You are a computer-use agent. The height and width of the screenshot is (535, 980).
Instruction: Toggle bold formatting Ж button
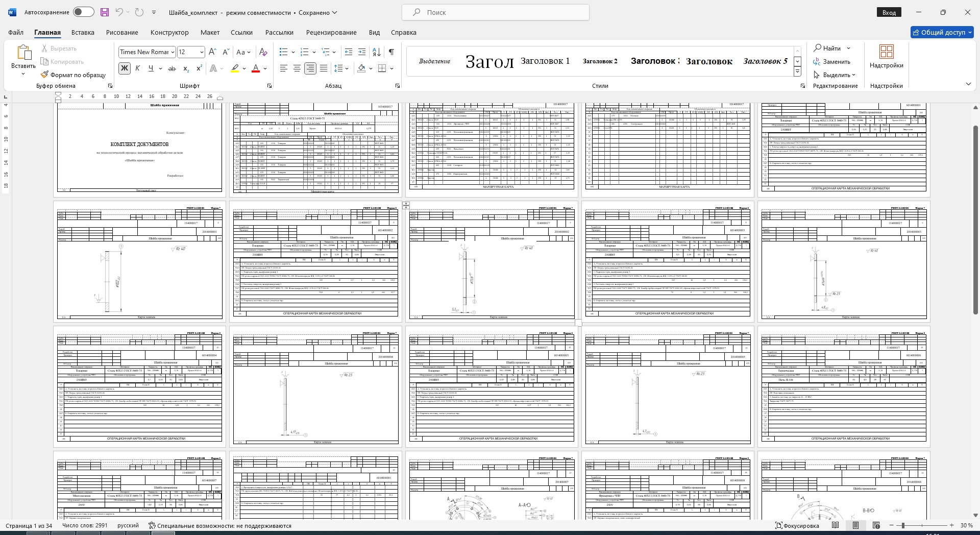click(x=124, y=68)
